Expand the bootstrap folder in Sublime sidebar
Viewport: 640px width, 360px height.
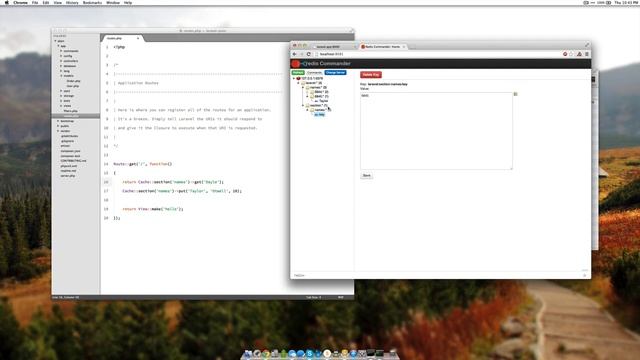pyautogui.click(x=58, y=121)
